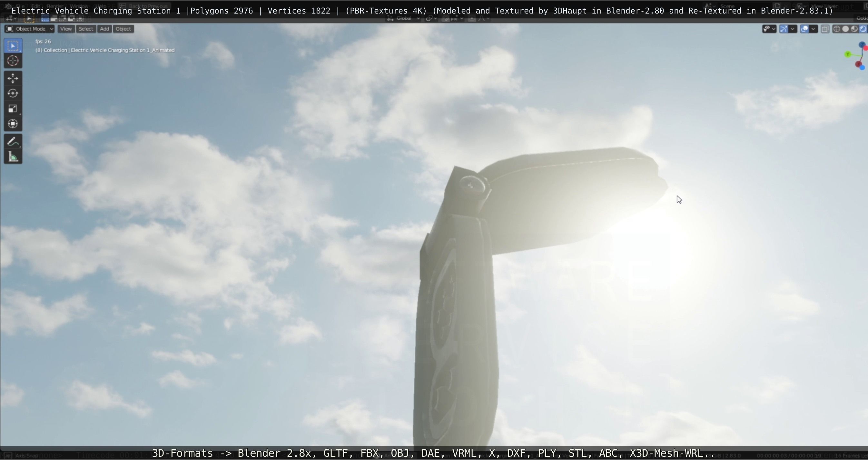Activate the 3D Cursor tool
This screenshot has height=460, width=868.
tap(13, 61)
